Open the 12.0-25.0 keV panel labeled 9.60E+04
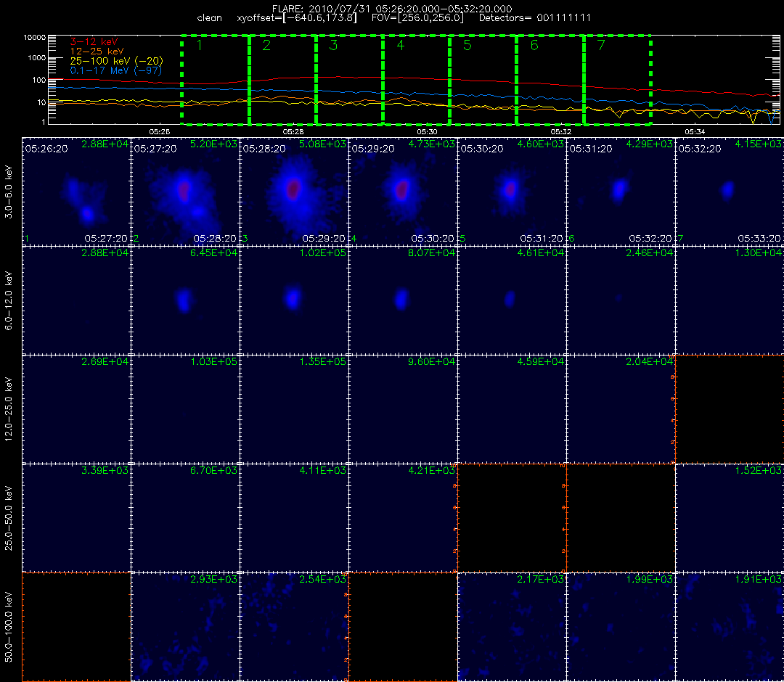The image size is (784, 682). (404, 410)
